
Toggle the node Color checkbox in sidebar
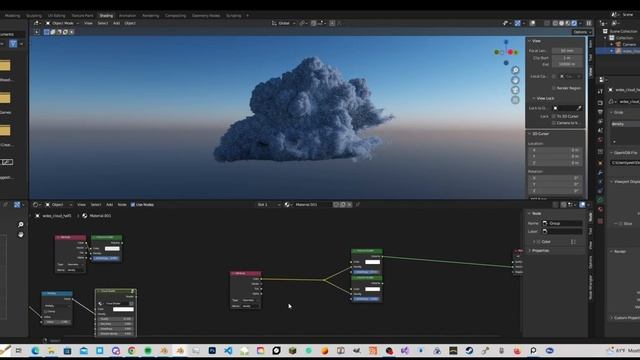538,242
